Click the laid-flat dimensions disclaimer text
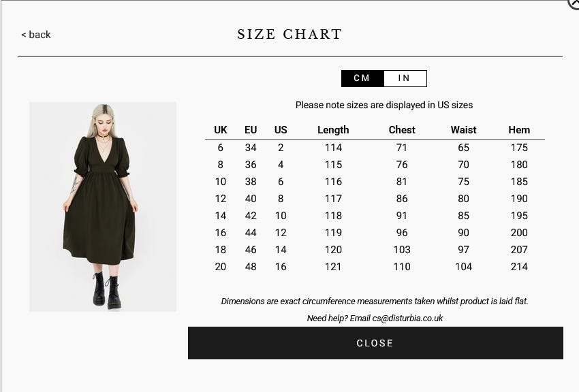Image resolution: width=579 pixels, height=392 pixels. [375, 301]
